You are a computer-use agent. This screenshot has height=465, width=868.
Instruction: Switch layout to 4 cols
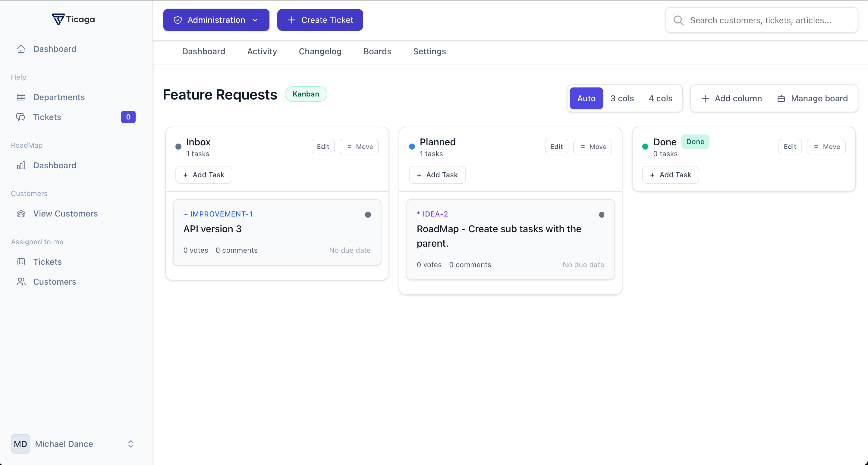[660, 98]
